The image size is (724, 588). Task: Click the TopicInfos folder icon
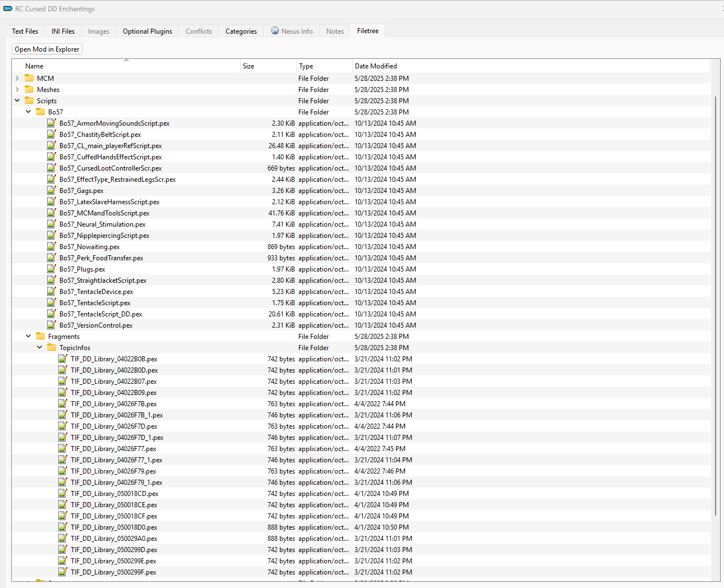(x=52, y=348)
